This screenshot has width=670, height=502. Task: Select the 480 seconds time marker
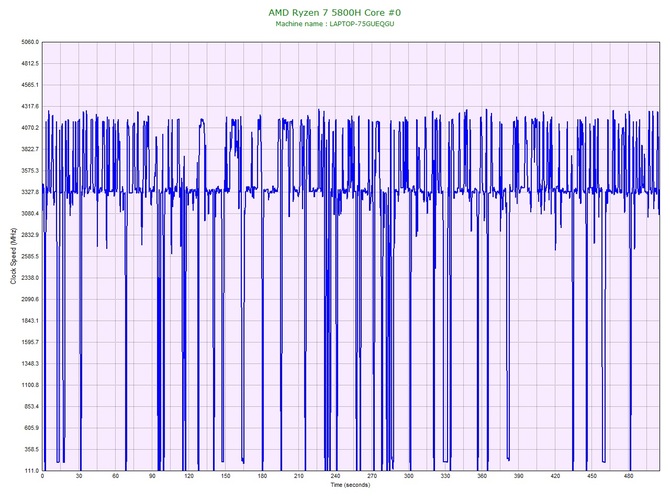(628, 477)
